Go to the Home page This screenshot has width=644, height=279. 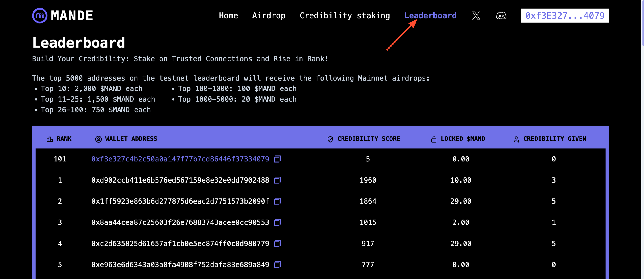click(228, 16)
